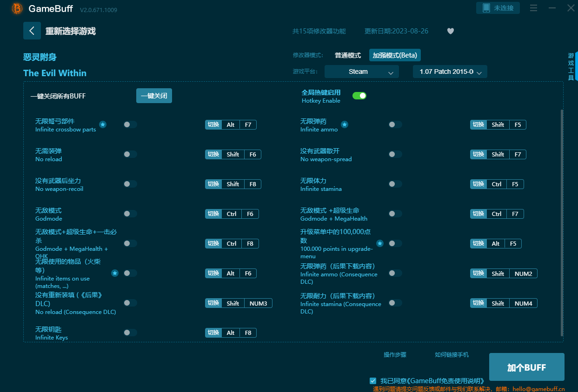Switch on No weapon-spread
This screenshot has height=392, width=578.
pyautogui.click(x=395, y=154)
